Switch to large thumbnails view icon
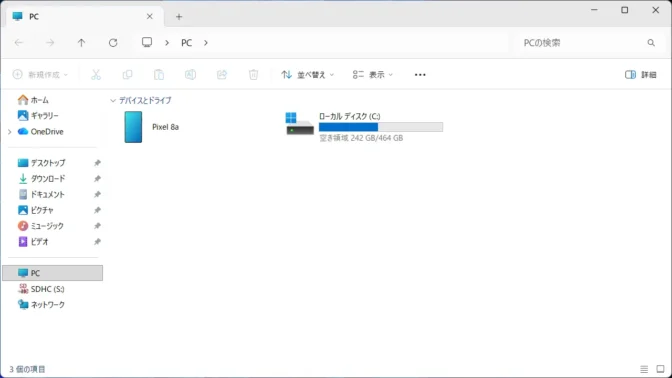 [660, 369]
